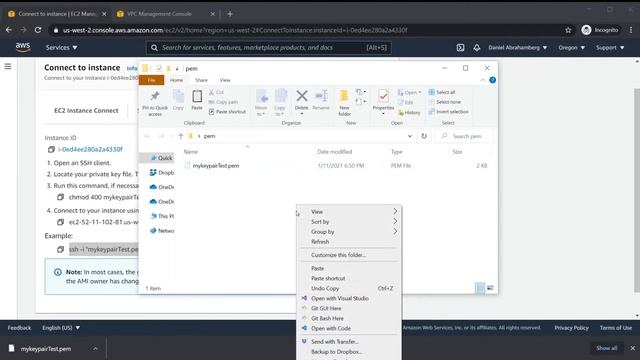Click the Paste clipboard icon in ribbon
The height and width of the screenshot is (360, 640).
coord(197,96)
